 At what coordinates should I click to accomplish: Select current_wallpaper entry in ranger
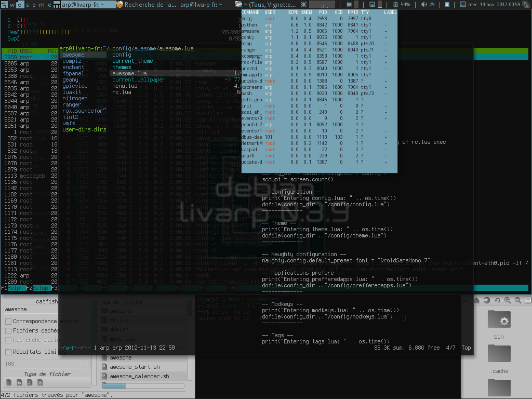(139, 79)
